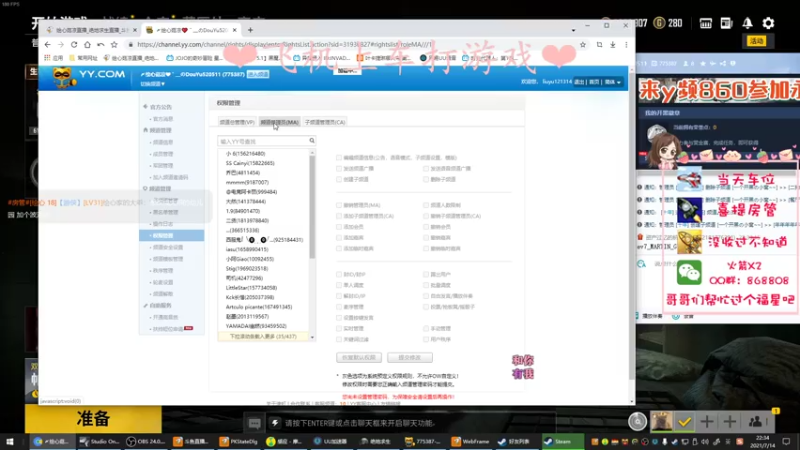Select user Stig(1969023518)
This screenshot has width=800, height=450.
[247, 268]
